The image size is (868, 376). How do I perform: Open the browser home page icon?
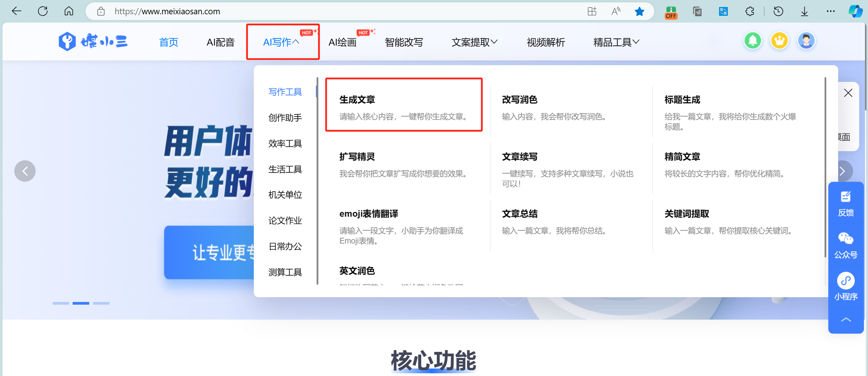pyautogui.click(x=69, y=11)
